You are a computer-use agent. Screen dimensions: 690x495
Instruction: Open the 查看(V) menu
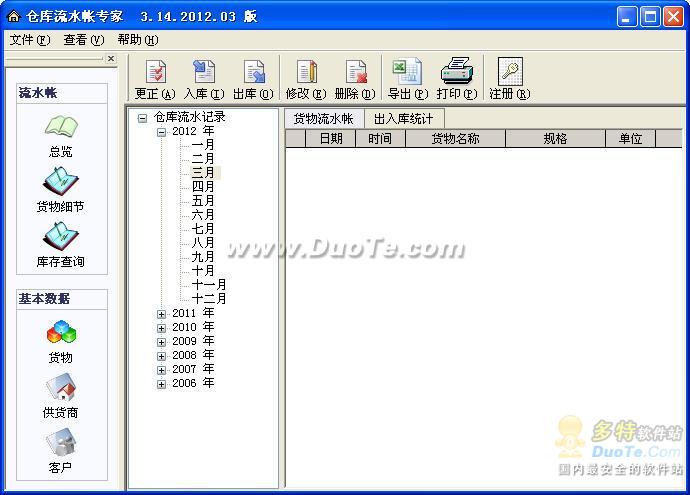tap(84, 40)
